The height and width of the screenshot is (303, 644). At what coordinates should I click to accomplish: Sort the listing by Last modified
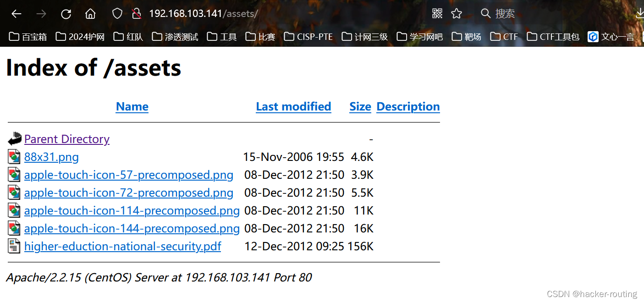click(293, 106)
